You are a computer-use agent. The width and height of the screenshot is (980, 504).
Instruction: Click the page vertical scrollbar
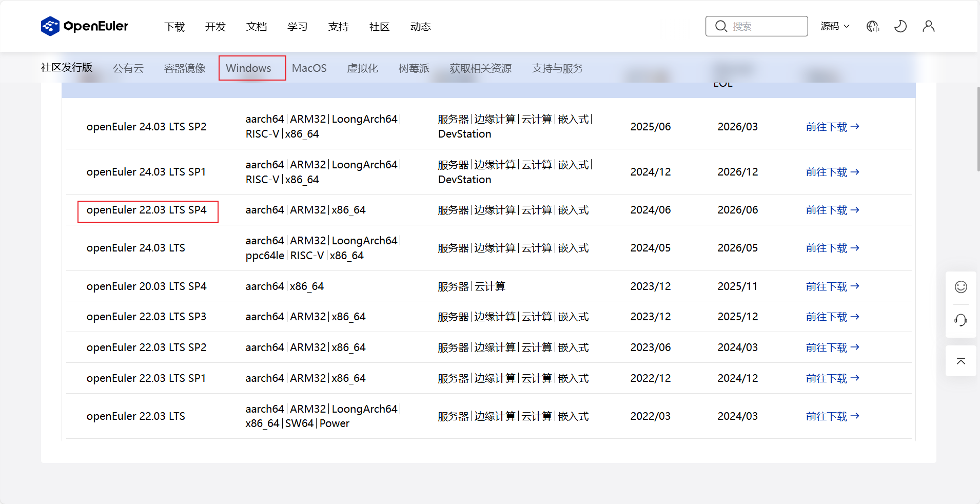click(x=978, y=129)
